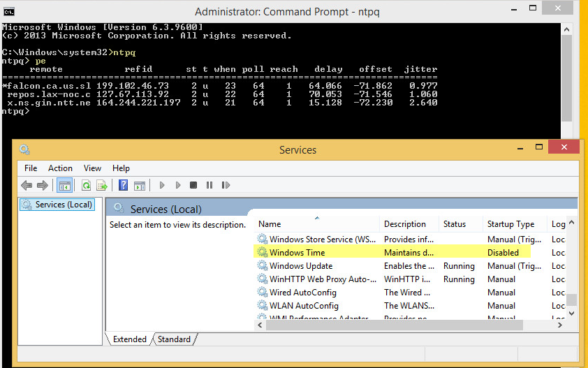Switch to the Standard tab
The image size is (588, 368).
(x=174, y=339)
